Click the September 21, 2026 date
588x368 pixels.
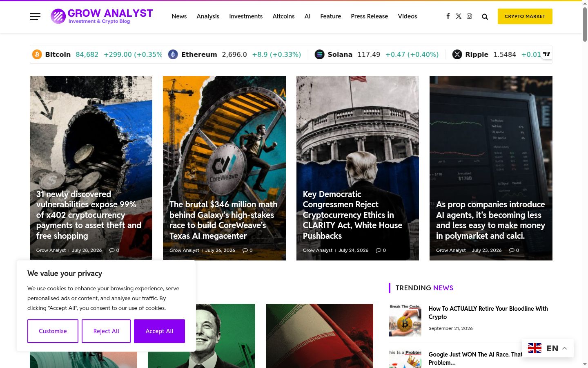[x=451, y=328]
